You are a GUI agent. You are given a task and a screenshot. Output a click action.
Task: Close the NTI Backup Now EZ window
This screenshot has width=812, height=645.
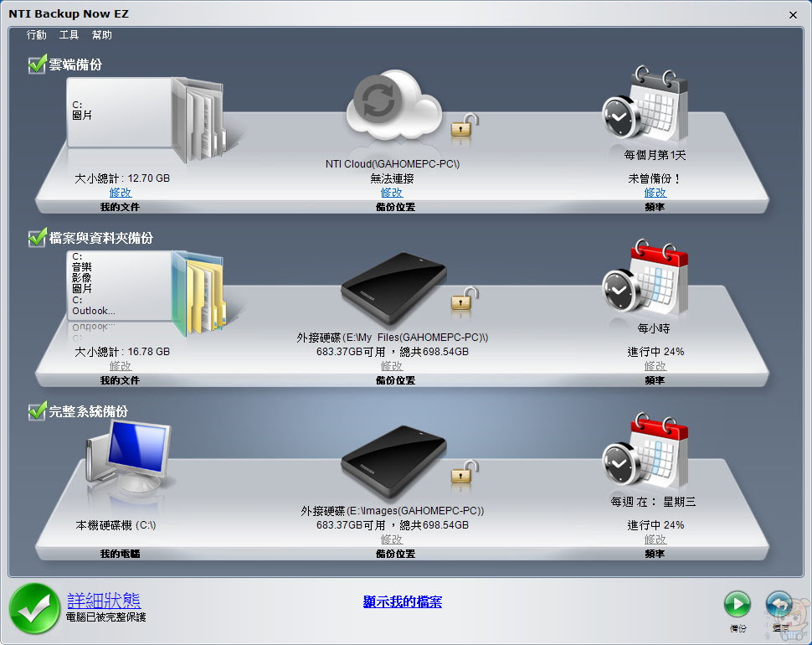793,15
